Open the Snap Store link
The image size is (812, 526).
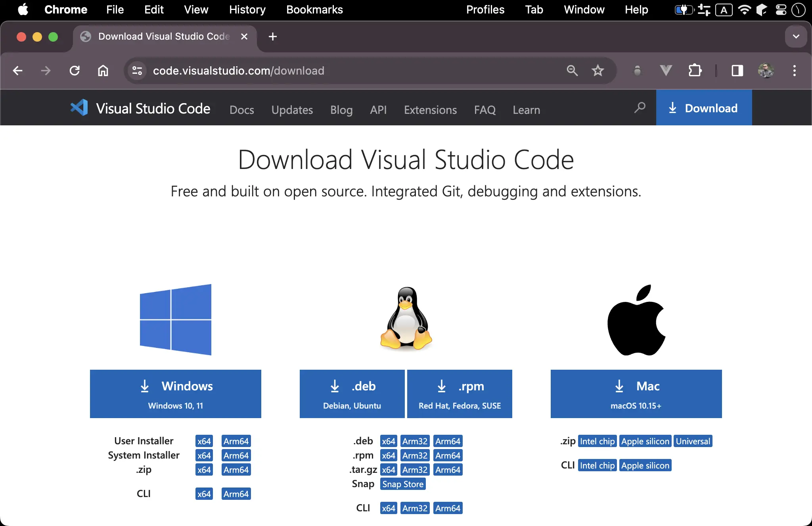[x=403, y=484]
